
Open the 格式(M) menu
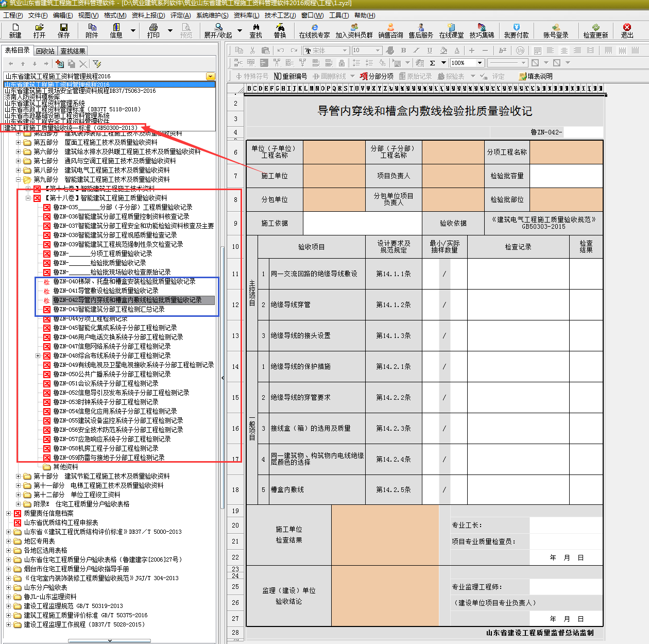[114, 15]
